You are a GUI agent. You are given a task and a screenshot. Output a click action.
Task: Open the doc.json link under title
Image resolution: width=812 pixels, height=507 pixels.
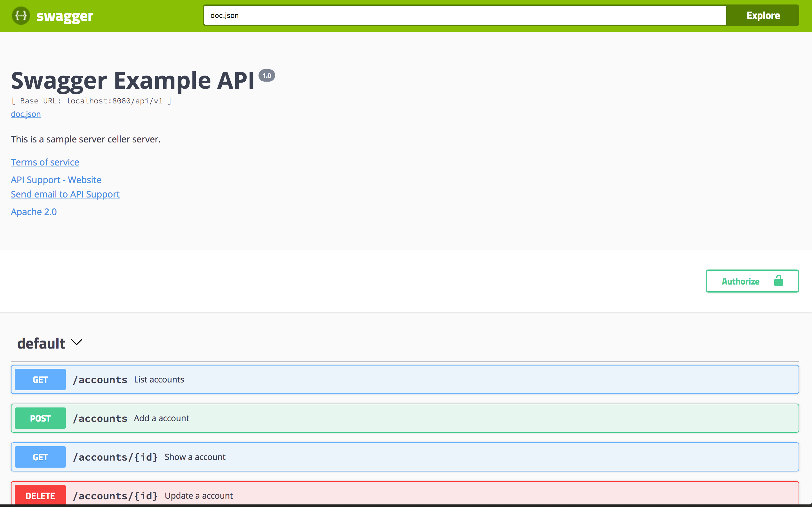point(26,114)
